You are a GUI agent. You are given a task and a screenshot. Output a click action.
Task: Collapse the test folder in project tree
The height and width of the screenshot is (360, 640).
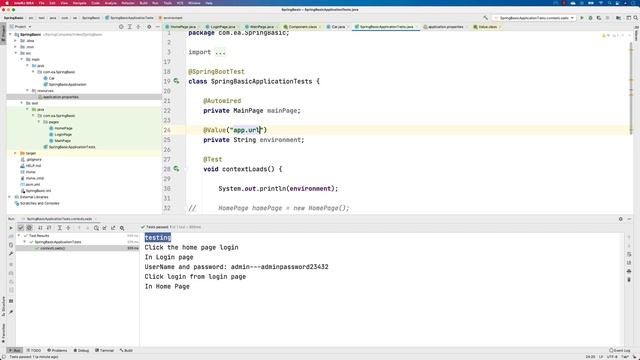click(x=22, y=103)
